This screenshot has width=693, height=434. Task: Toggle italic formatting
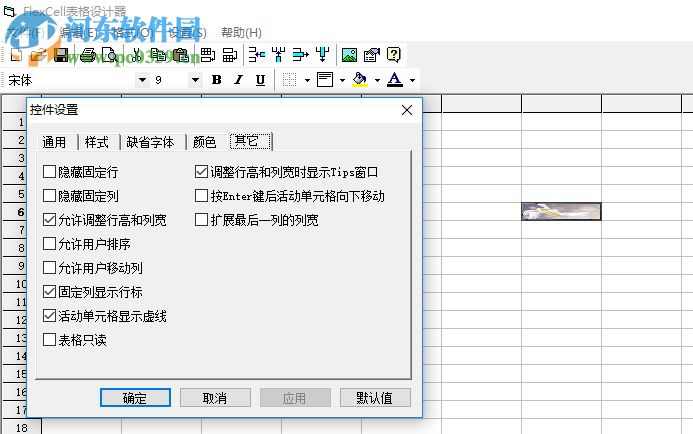pyautogui.click(x=239, y=80)
